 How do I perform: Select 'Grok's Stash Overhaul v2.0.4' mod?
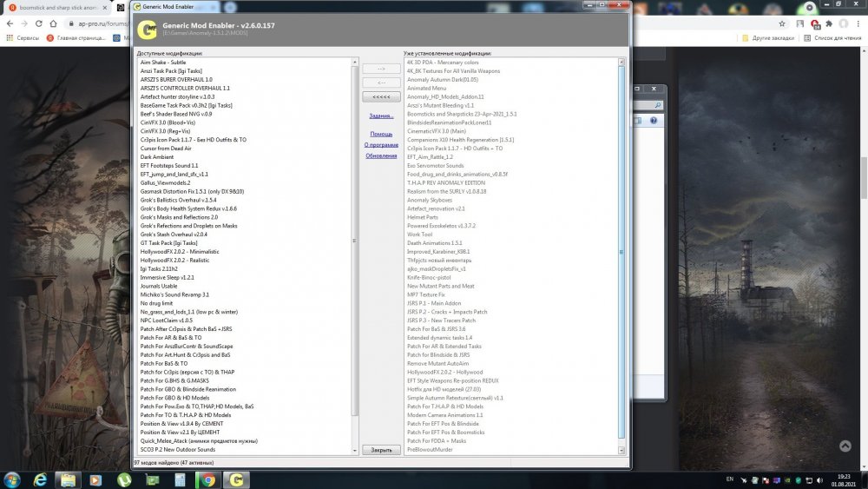(174, 235)
